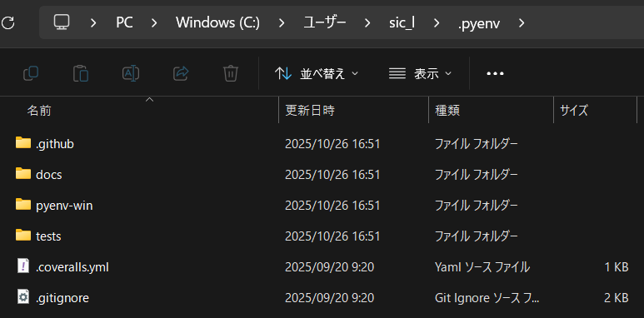Screen dimensions: 644x318
Task: Click the Delete trash can icon
Action: click(231, 73)
